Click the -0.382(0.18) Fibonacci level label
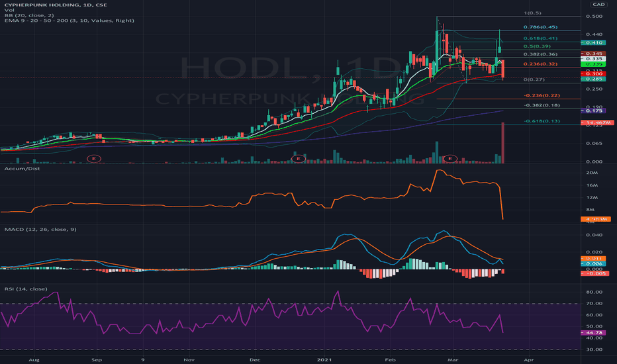617x364 pixels. (542, 105)
